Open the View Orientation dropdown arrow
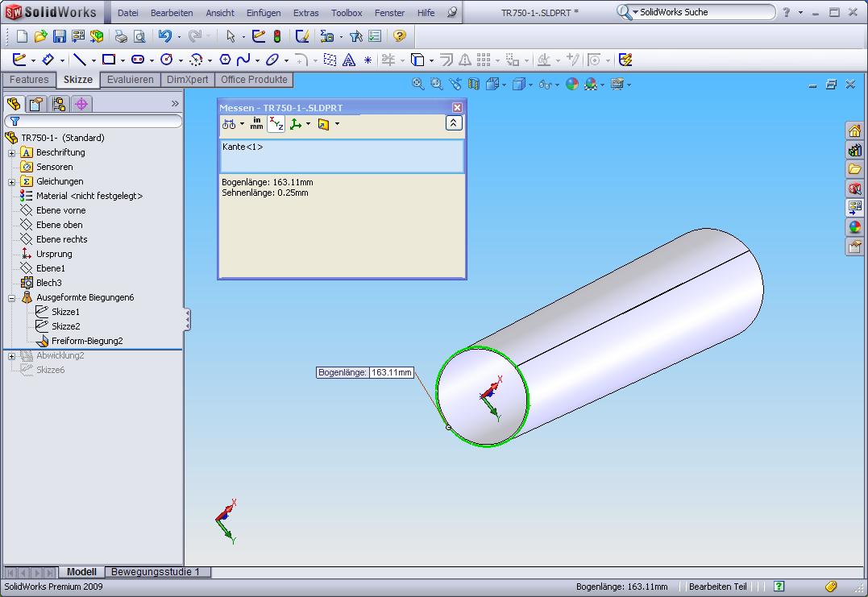 pyautogui.click(x=504, y=85)
